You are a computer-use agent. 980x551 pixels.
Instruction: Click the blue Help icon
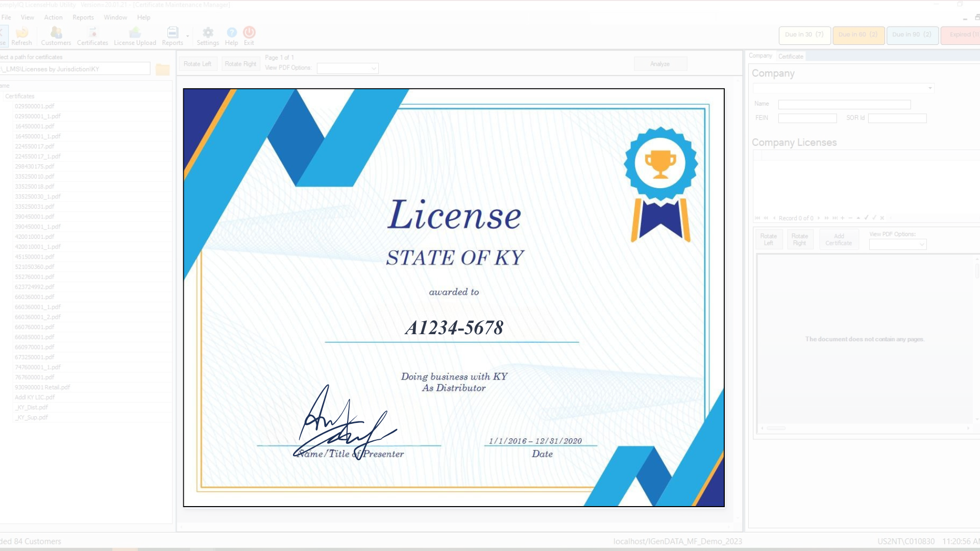[232, 33]
